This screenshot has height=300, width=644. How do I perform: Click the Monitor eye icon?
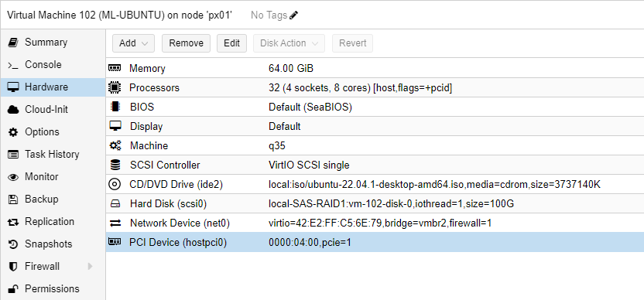point(13,177)
